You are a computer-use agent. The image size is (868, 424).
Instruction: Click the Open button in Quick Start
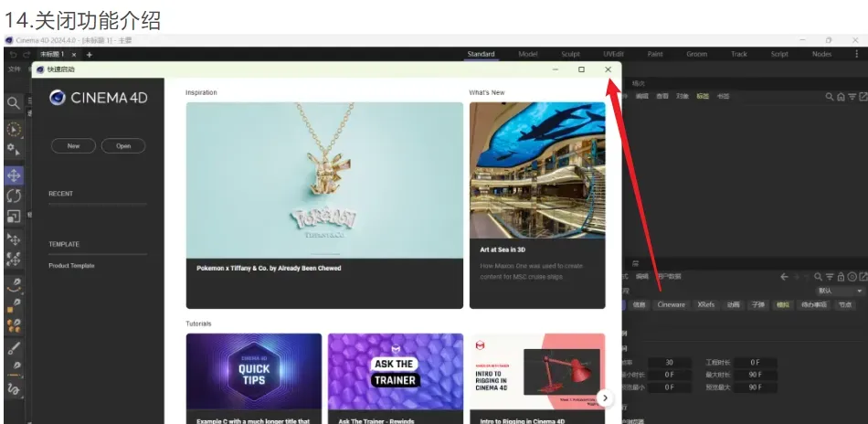pos(123,146)
